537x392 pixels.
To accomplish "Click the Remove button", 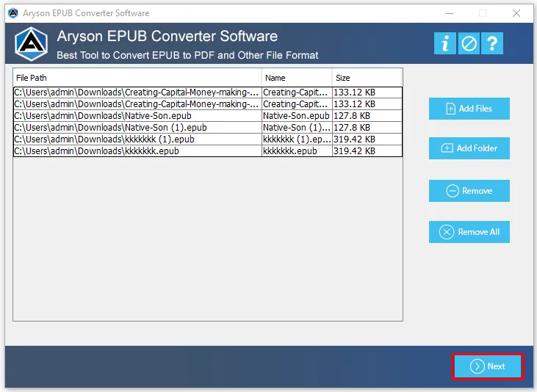I will coord(469,191).
